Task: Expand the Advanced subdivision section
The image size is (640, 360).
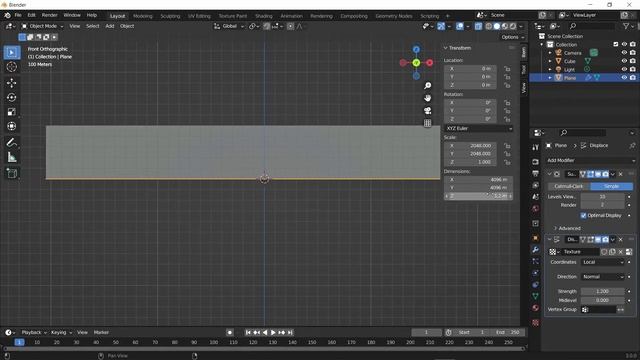Action: point(567,228)
